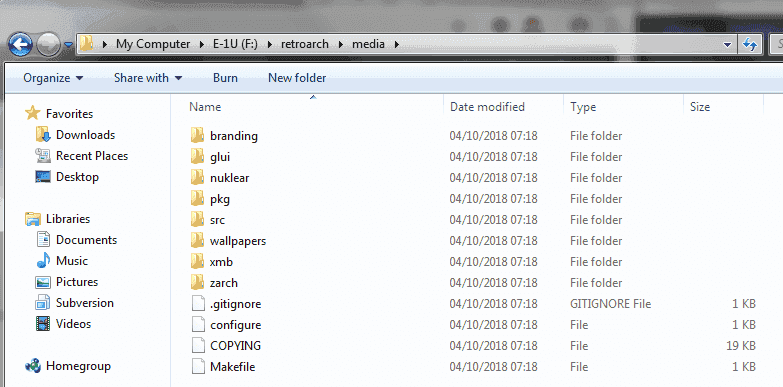The height and width of the screenshot is (387, 783).
Task: Click the Recent Places icon in sidebar
Action: [x=43, y=156]
